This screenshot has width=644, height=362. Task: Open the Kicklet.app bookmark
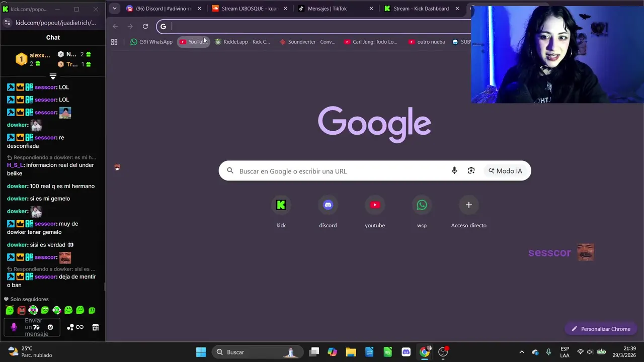point(243,42)
